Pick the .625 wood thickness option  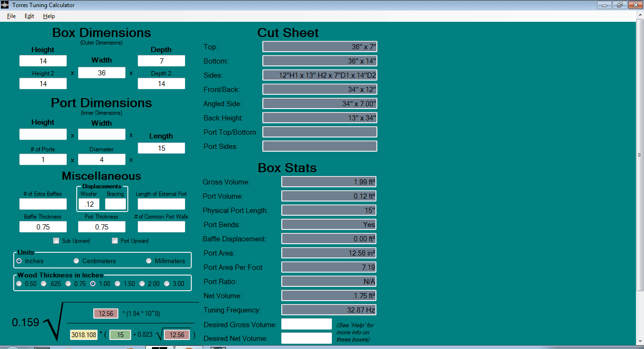click(44, 284)
